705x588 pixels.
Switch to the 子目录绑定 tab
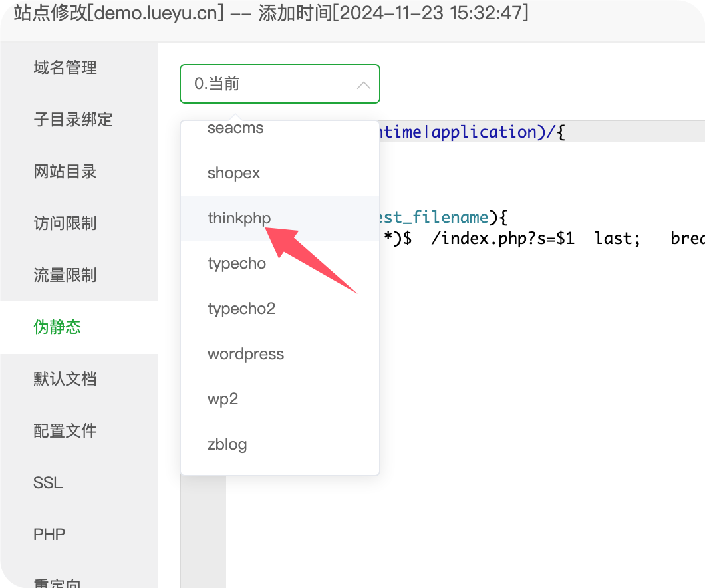tap(73, 120)
